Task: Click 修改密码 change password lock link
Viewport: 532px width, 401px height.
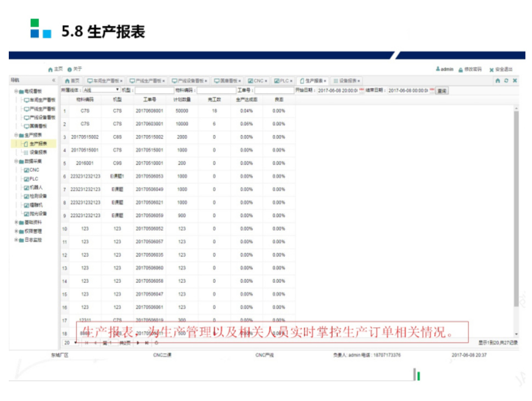Action: click(x=469, y=69)
